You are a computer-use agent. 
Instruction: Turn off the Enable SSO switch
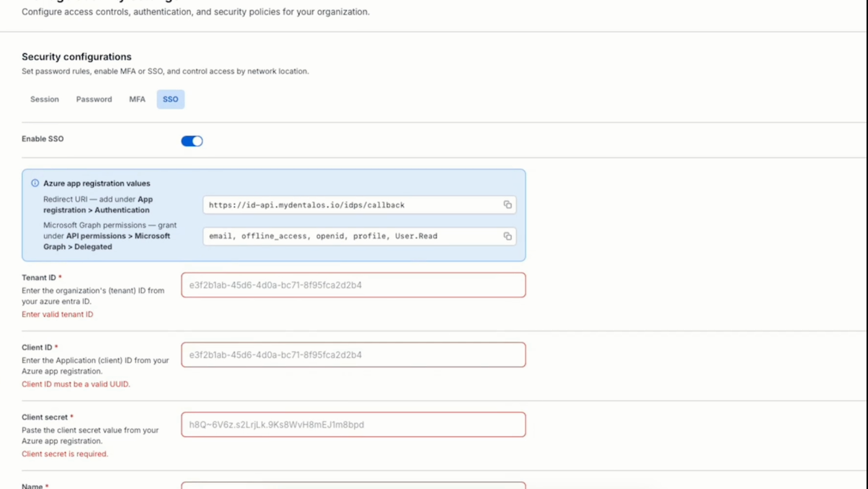[x=192, y=141]
